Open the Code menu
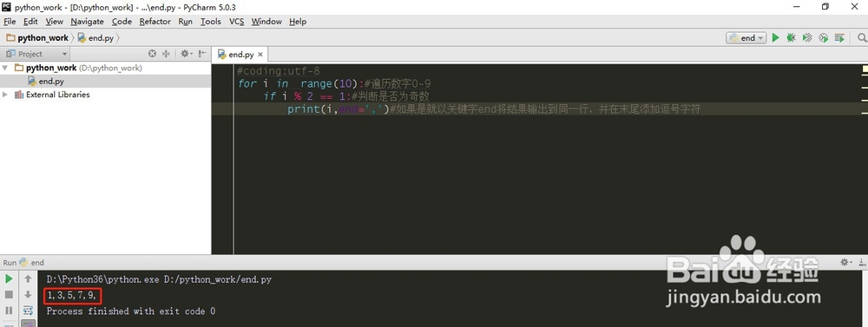The height and width of the screenshot is (327, 868). coord(122,21)
